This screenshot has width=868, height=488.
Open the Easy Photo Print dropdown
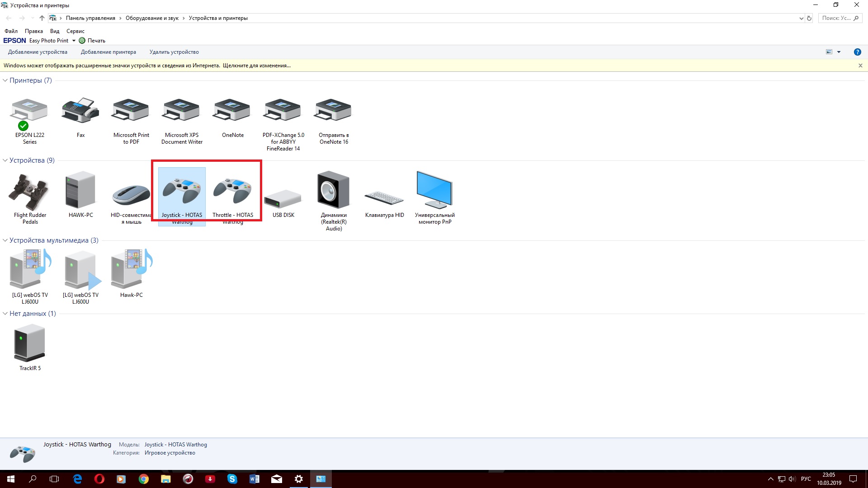(74, 41)
